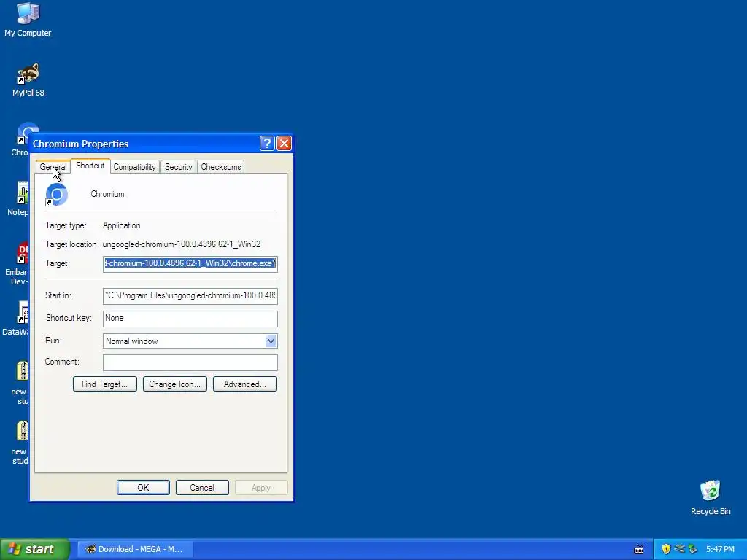The width and height of the screenshot is (747, 560).
Task: Expand the Run window mode dropdown
Action: pos(271,341)
